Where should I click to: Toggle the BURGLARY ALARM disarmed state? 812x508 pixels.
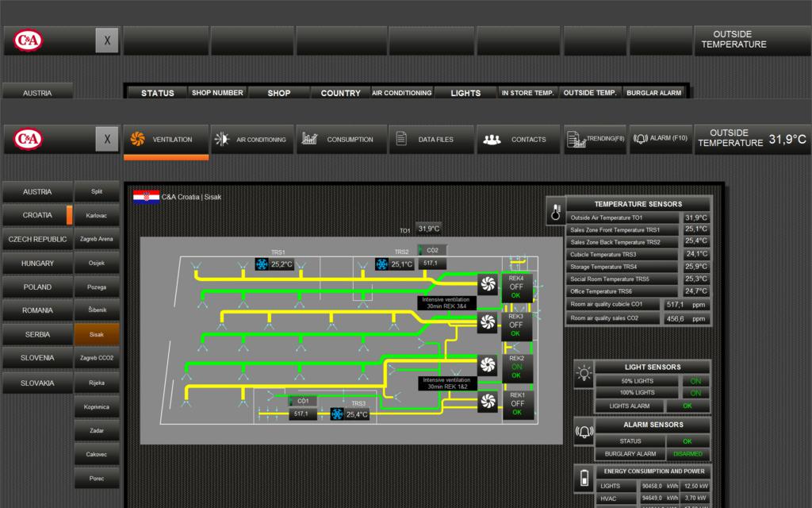pos(688,454)
